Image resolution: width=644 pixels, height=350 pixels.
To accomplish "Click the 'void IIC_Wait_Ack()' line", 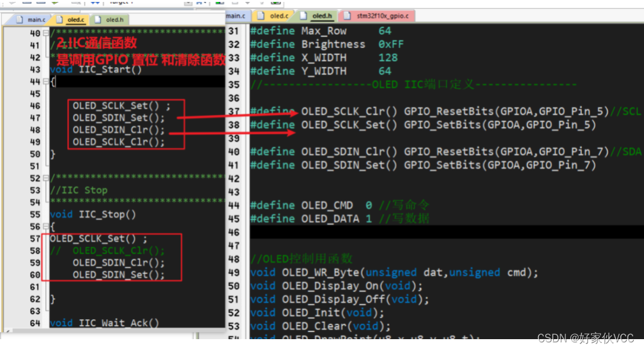I will (x=104, y=323).
